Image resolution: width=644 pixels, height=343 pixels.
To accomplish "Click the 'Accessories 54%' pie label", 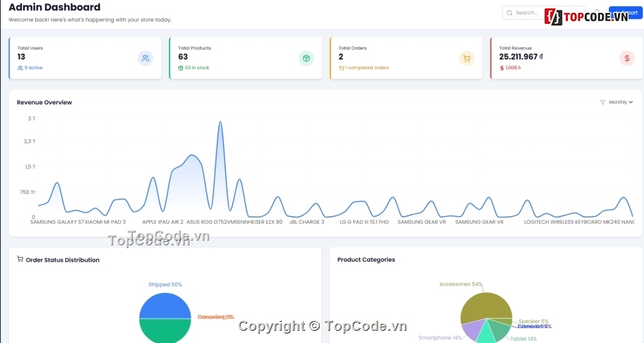I will [x=461, y=284].
